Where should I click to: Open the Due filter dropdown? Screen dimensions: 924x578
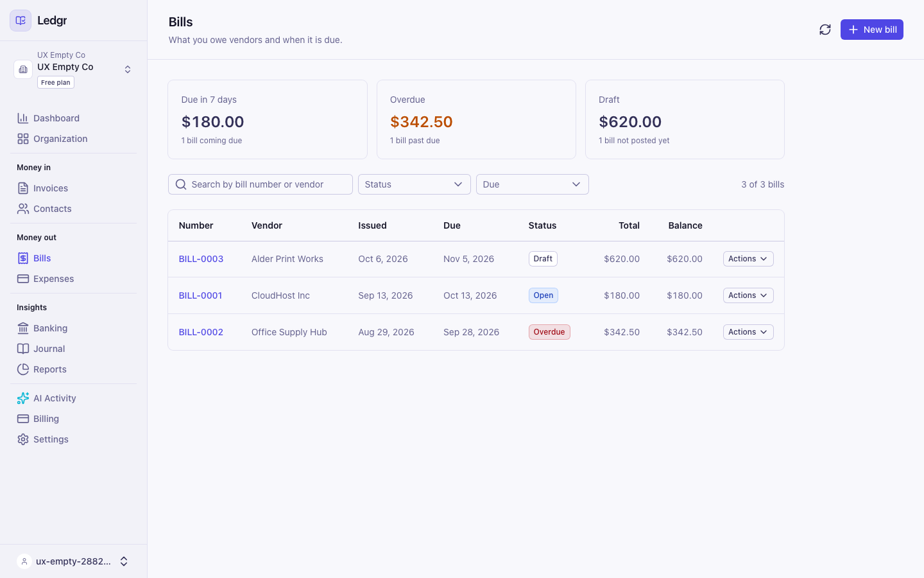click(533, 184)
